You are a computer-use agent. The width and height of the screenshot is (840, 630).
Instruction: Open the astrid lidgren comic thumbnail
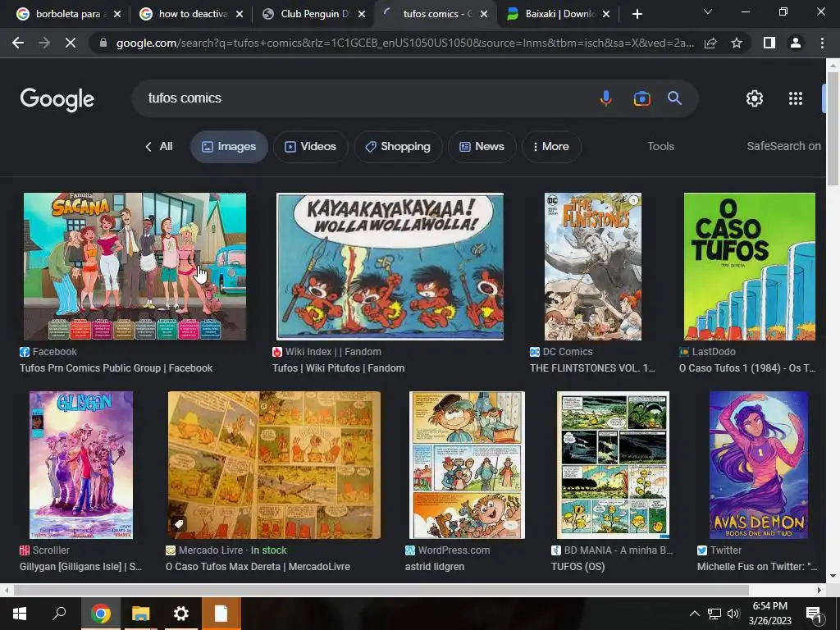pyautogui.click(x=467, y=465)
